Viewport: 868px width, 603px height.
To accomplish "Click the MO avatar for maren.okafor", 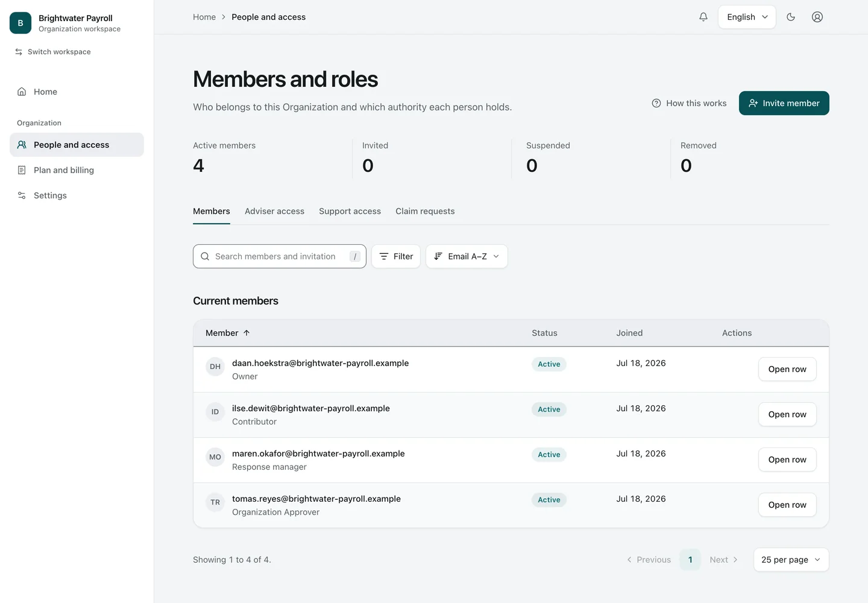I will (215, 457).
